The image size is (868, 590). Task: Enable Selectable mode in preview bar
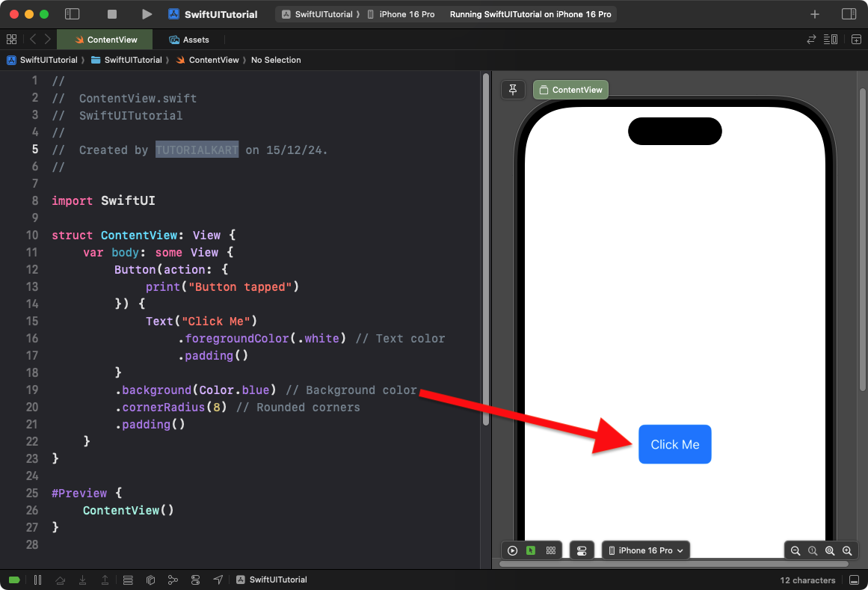(531, 550)
